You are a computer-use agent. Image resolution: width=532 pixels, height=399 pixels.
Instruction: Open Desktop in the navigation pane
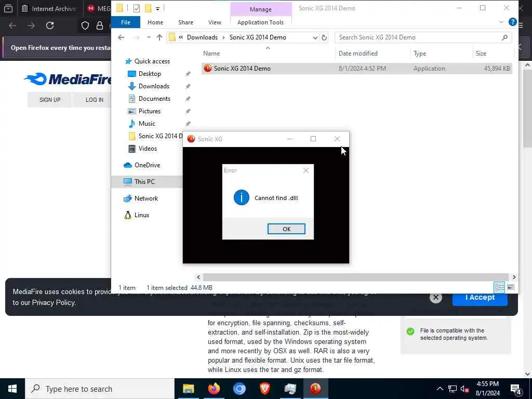tap(150, 74)
